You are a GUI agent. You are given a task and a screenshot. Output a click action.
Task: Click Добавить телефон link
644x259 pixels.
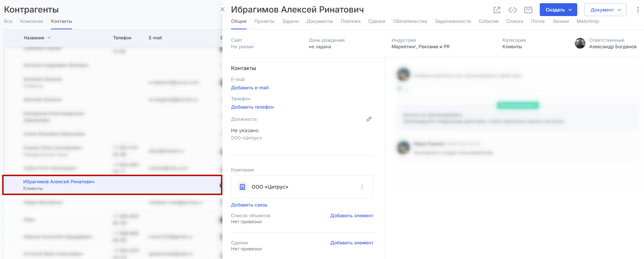tap(252, 107)
